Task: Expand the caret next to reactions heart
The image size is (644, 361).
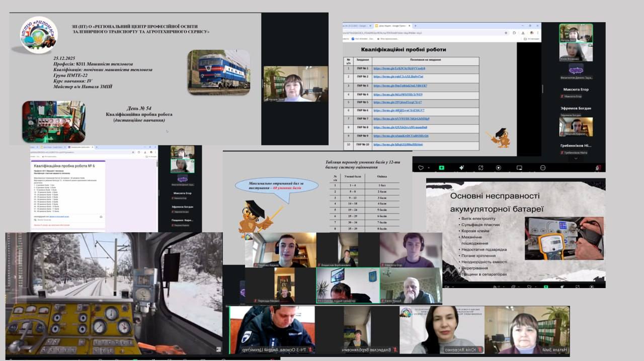Action: (x=428, y=167)
